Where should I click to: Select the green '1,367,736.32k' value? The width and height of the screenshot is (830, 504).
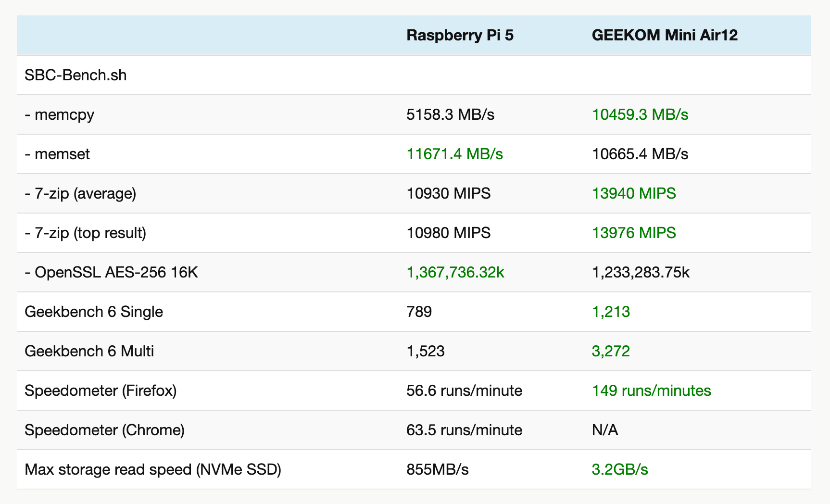click(455, 272)
